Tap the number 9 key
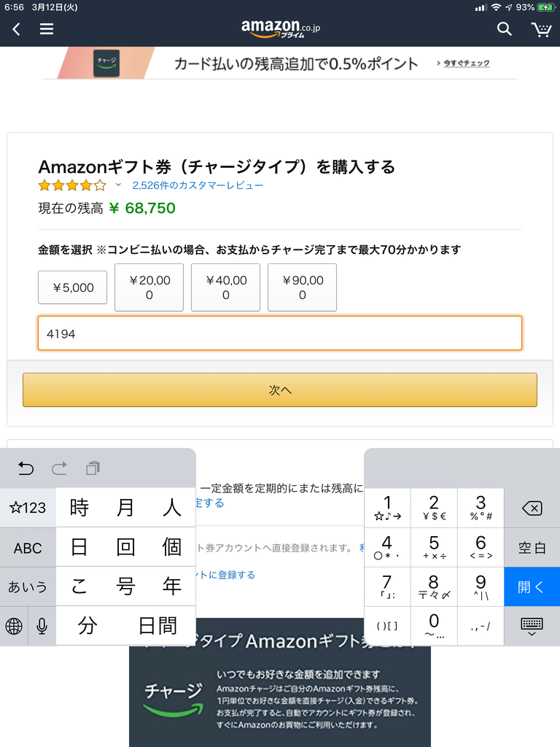560x747 pixels. [x=481, y=587]
